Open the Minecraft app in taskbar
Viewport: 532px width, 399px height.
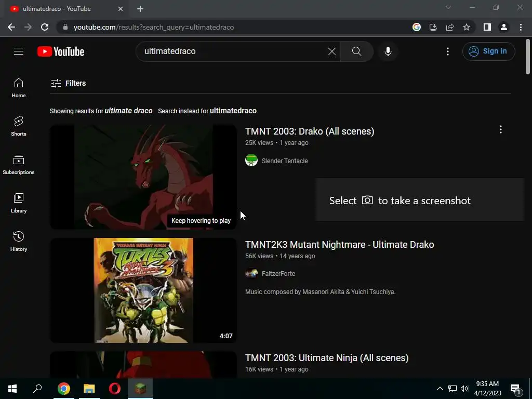tap(140, 389)
